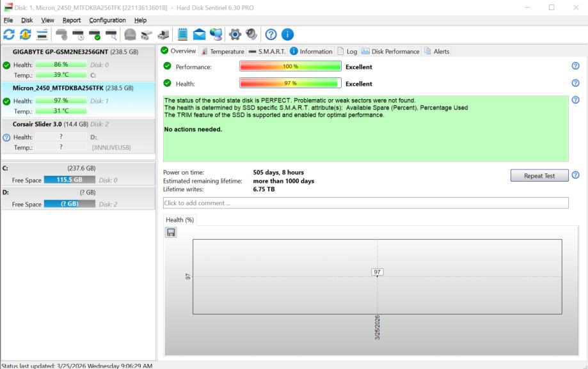Click the 3/25/2026 date label under graph

point(377,327)
